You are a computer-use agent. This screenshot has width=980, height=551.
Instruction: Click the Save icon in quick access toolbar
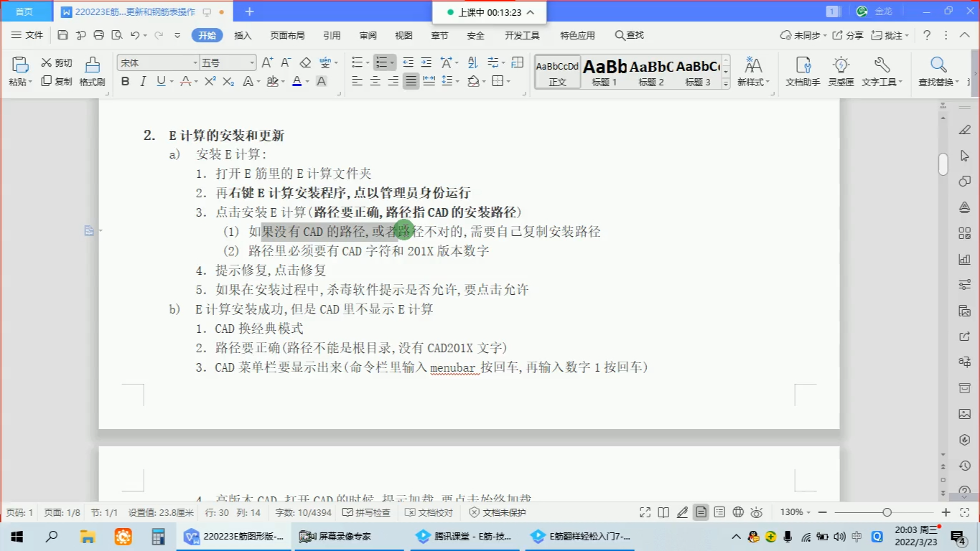[x=63, y=35]
